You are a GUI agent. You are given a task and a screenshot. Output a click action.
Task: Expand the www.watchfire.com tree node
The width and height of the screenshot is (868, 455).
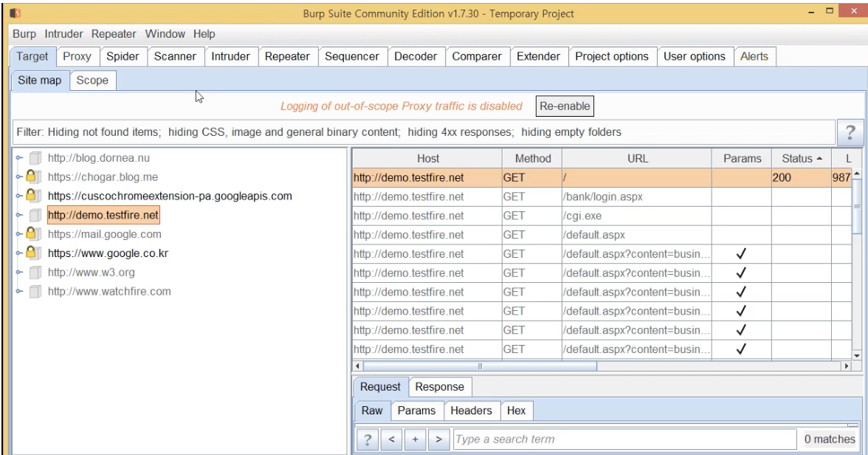[19, 292]
